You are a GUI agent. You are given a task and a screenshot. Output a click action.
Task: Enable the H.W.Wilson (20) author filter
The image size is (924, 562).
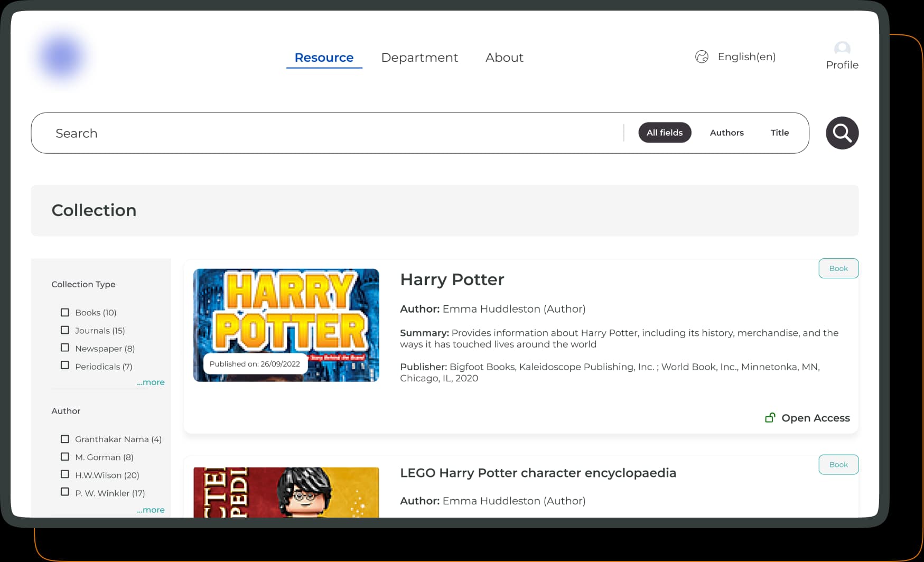[x=65, y=474]
